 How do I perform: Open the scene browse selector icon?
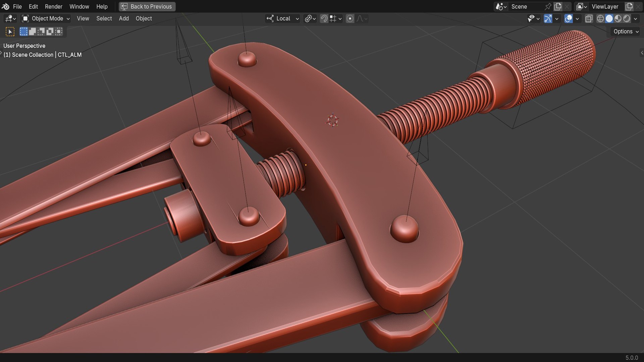click(501, 6)
